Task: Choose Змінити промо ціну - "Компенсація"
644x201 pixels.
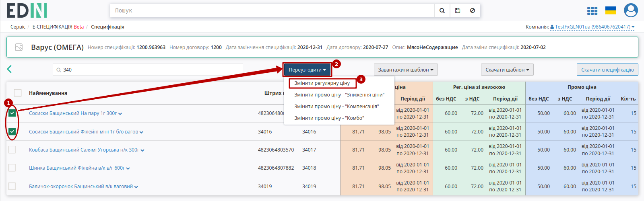Action: tap(336, 107)
